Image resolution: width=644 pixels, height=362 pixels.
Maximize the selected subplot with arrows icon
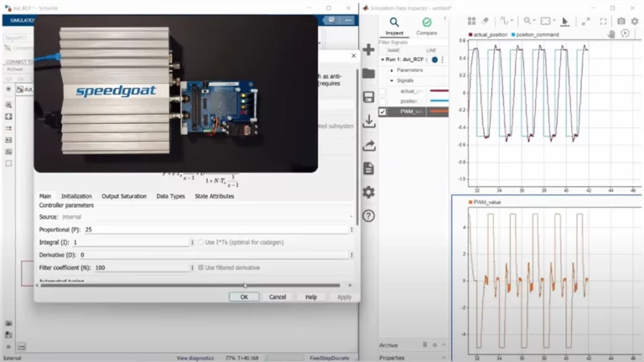point(585,21)
